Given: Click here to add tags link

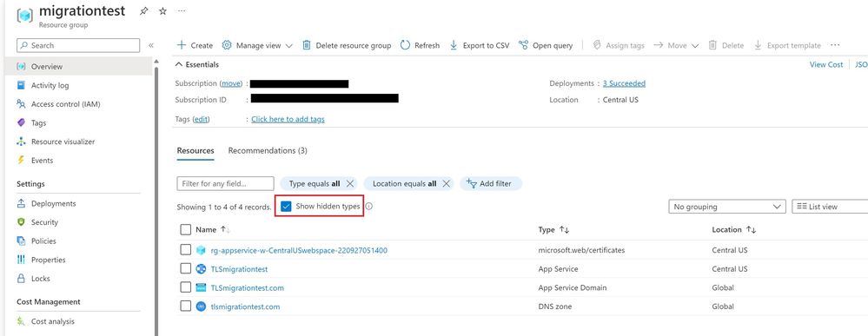Looking at the screenshot, I should pos(288,119).
